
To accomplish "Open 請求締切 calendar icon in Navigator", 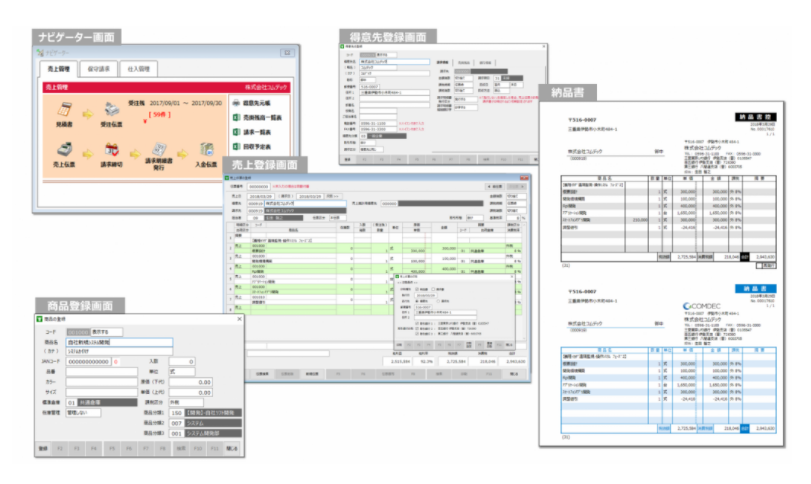I will point(111,150).
